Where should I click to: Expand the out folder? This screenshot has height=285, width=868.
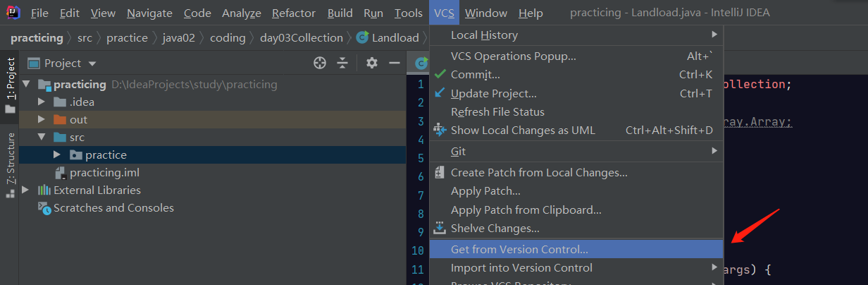coord(42,120)
